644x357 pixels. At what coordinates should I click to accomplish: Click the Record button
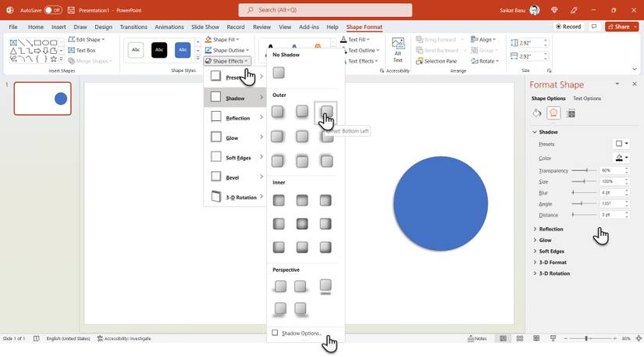click(x=568, y=27)
